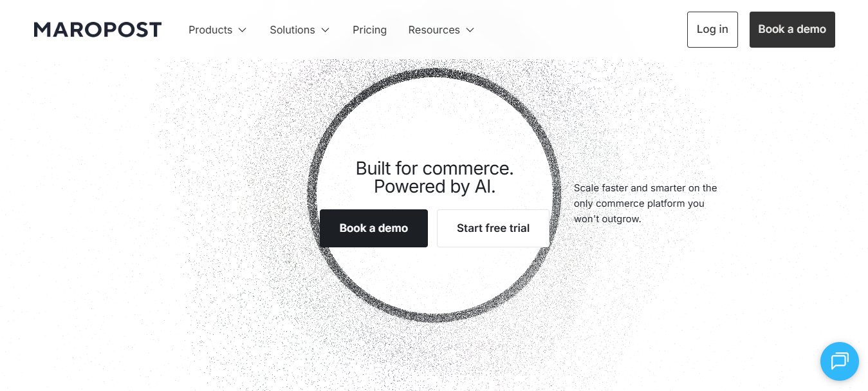
Task: Click the 'only commerce platform you' text line
Action: pyautogui.click(x=639, y=204)
